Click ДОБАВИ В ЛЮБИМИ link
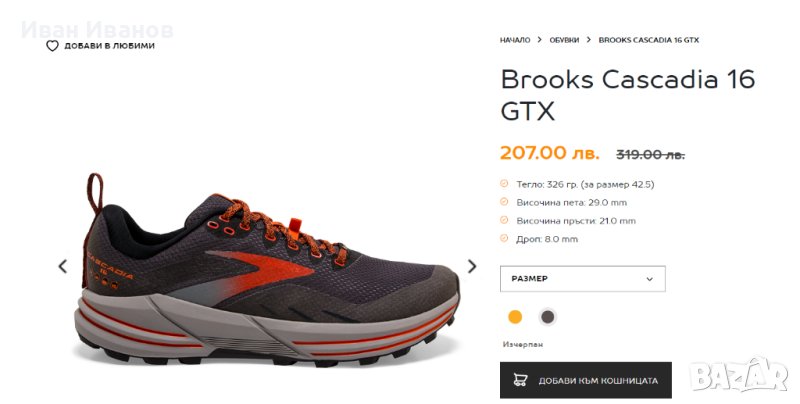This screenshot has width=800, height=404. pyautogui.click(x=109, y=46)
